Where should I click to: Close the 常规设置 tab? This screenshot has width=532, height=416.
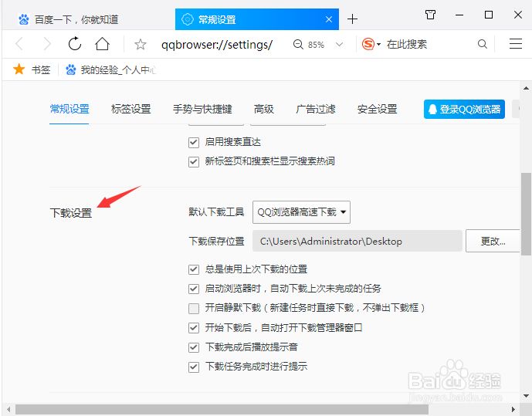coord(329,19)
